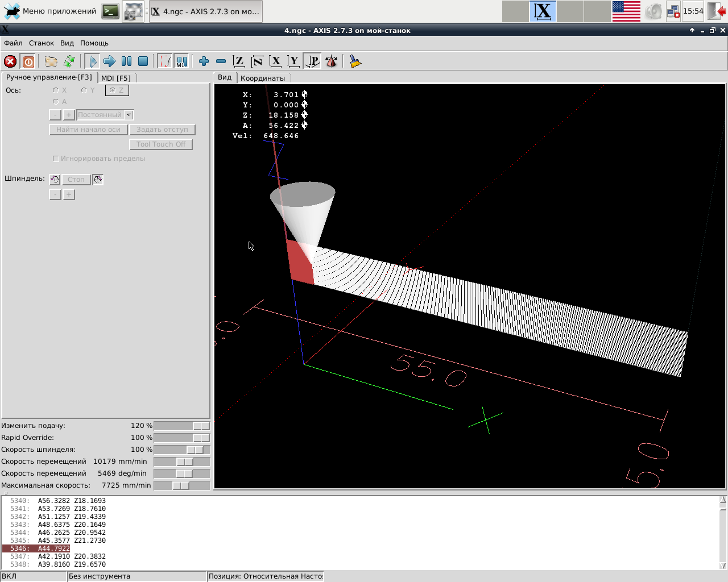
Task: Enable the Игнорировать пределы checkbox
Action: tap(56, 159)
